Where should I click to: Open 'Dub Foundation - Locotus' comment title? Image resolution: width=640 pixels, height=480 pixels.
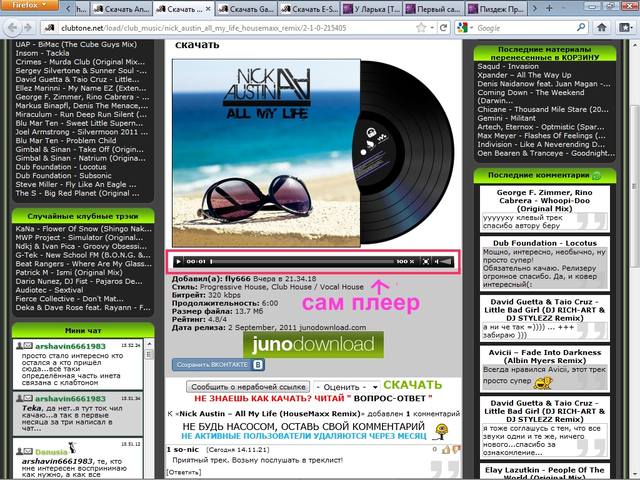545,243
